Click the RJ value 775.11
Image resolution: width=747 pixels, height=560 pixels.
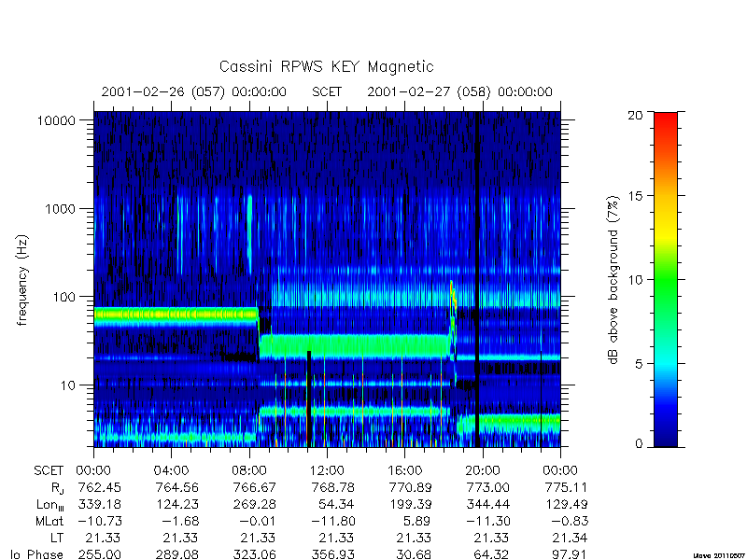pyautogui.click(x=567, y=488)
